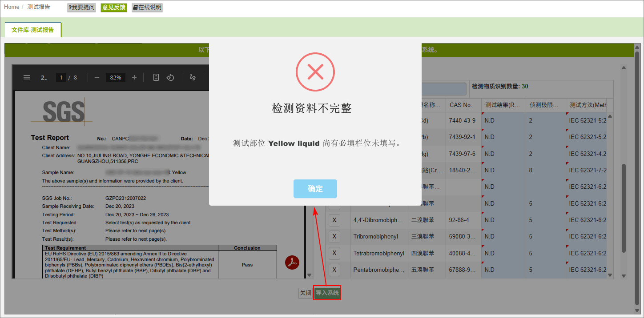Viewport: 644px width, 318px height.
Task: Click the 四溴聯苯 name cell
Action: [427, 253]
